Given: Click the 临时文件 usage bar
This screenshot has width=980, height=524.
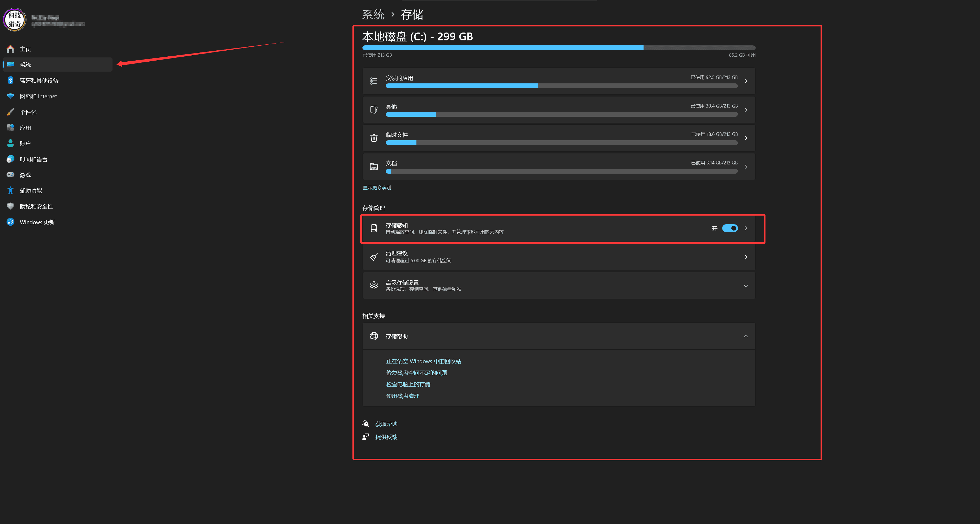Looking at the screenshot, I should (x=561, y=143).
